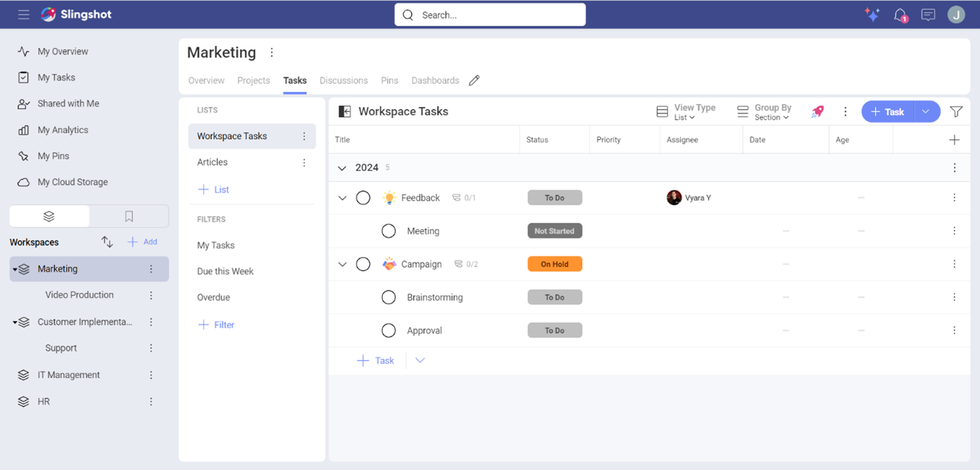
Task: Open Group By dropdown
Action: 765,112
